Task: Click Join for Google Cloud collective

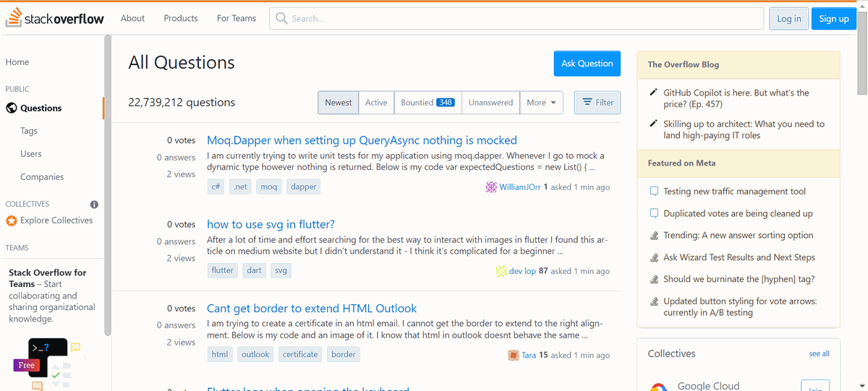Action: tap(815, 386)
